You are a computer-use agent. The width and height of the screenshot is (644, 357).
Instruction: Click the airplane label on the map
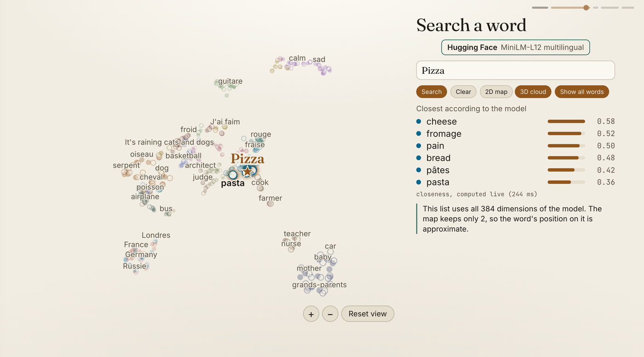point(145,197)
